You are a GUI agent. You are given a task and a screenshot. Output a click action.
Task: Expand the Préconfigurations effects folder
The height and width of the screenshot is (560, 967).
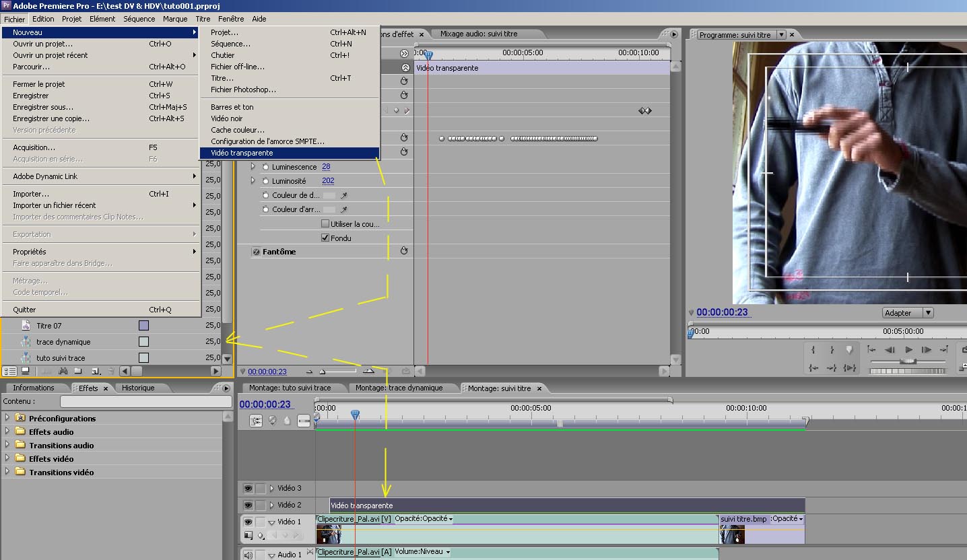7,418
